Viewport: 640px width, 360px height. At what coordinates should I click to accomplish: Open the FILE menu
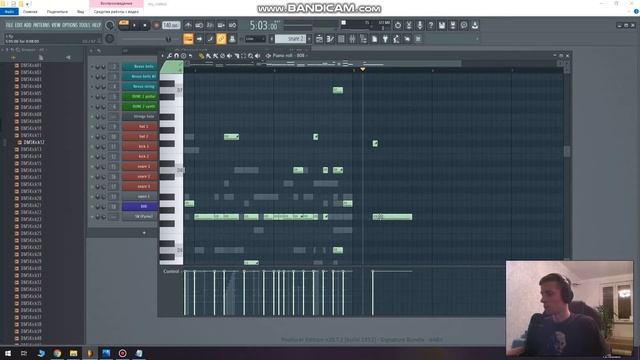pyautogui.click(x=9, y=25)
